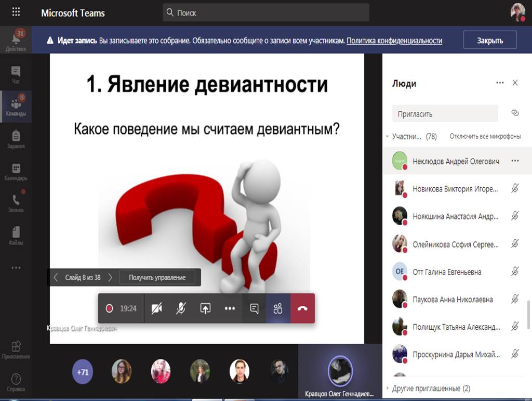The image size is (532, 401).
Task: Open more actions in call toolbar
Action: click(230, 308)
